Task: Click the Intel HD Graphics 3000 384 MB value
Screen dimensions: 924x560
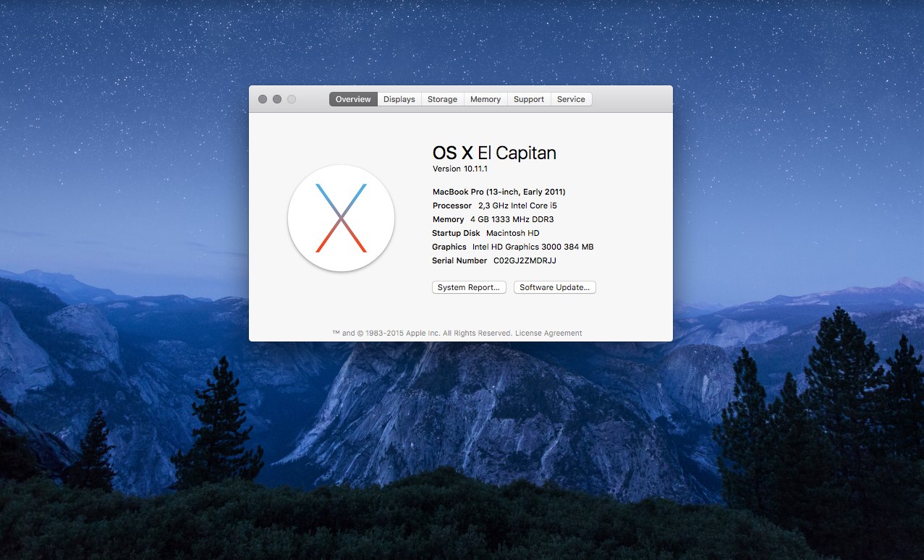Action: (x=533, y=247)
